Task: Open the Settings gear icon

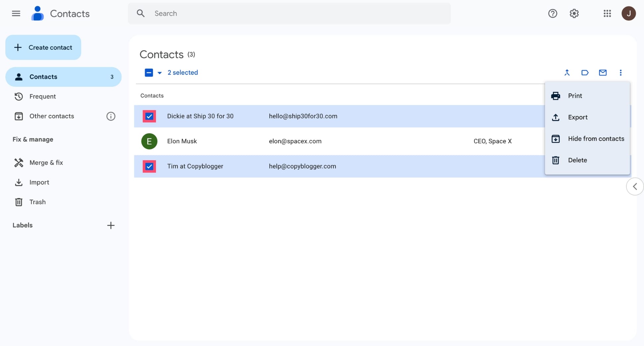Action: 574,13
